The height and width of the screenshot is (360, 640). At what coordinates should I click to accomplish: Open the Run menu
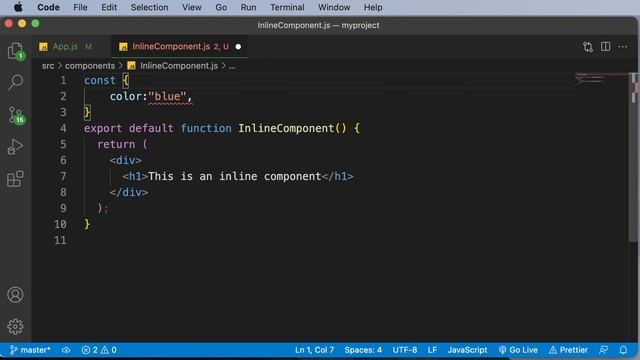pyautogui.click(x=248, y=7)
